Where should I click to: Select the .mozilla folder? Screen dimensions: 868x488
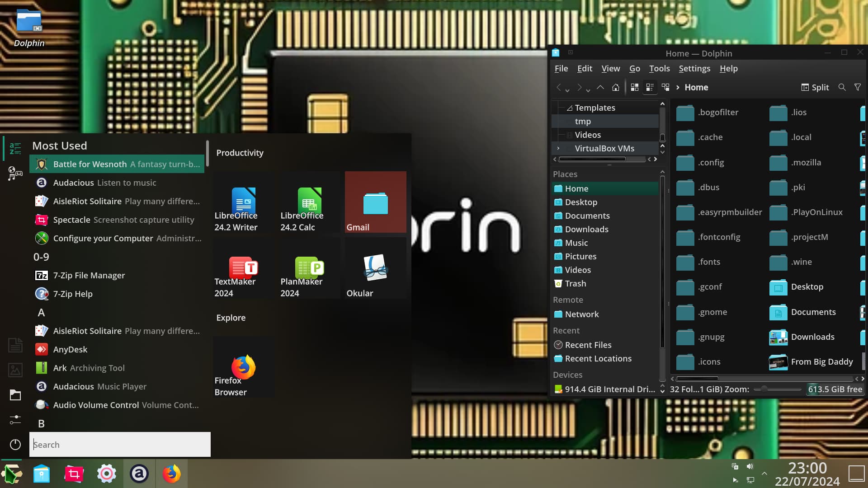(796, 162)
